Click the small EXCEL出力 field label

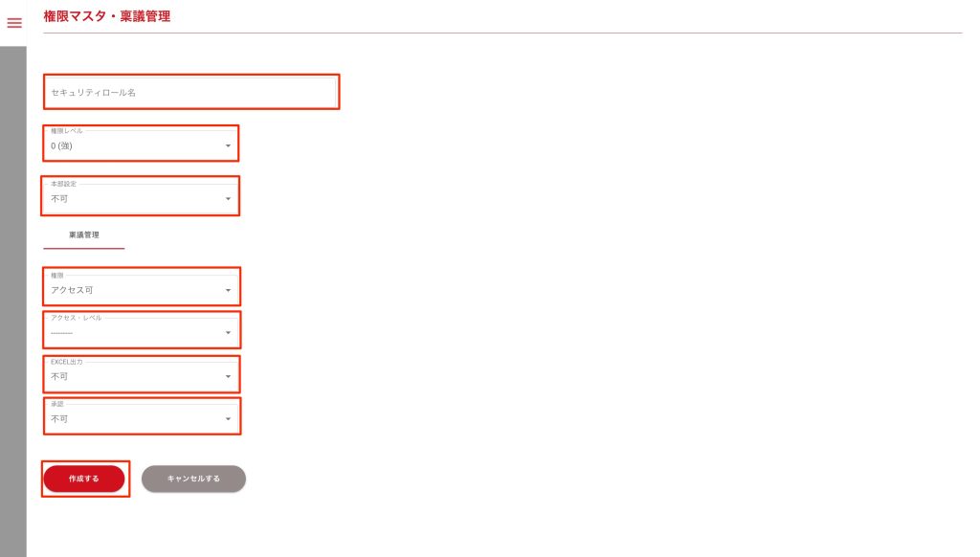click(x=67, y=363)
